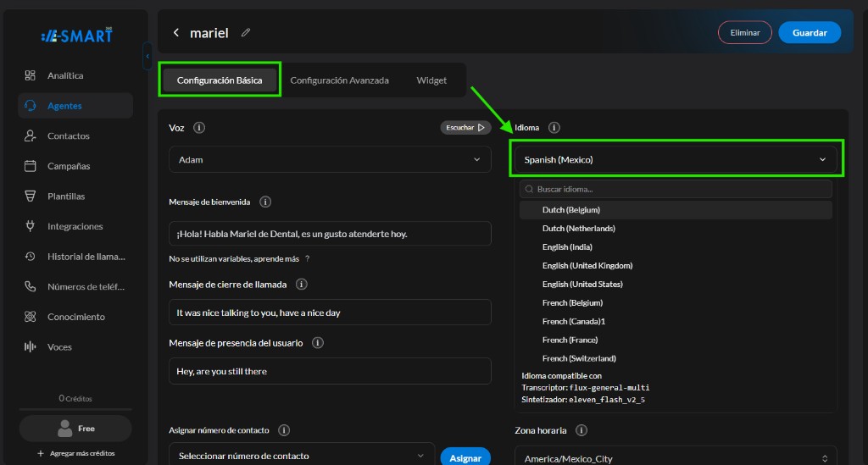This screenshot has width=868, height=465.
Task: Switch to Configuración Básica tab
Action: pyautogui.click(x=220, y=80)
